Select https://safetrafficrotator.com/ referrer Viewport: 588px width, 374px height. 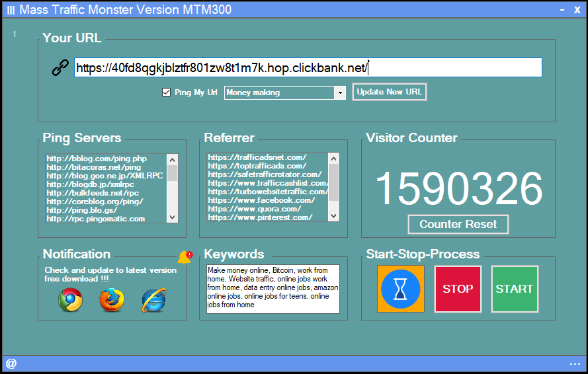coord(265,174)
